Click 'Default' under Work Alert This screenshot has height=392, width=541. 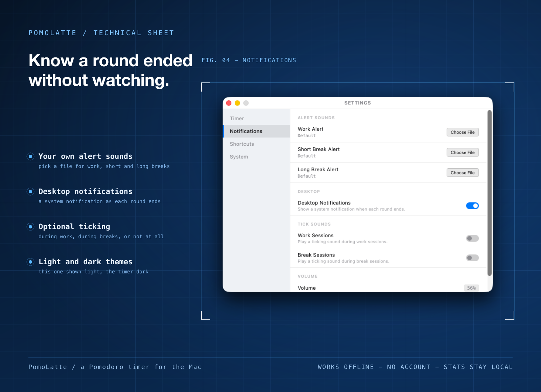(x=307, y=136)
